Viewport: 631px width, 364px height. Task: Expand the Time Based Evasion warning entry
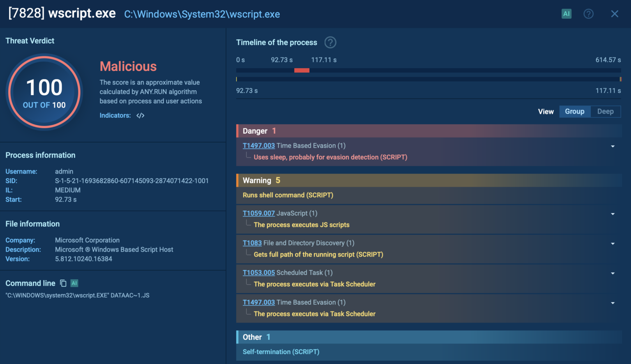(x=612, y=302)
